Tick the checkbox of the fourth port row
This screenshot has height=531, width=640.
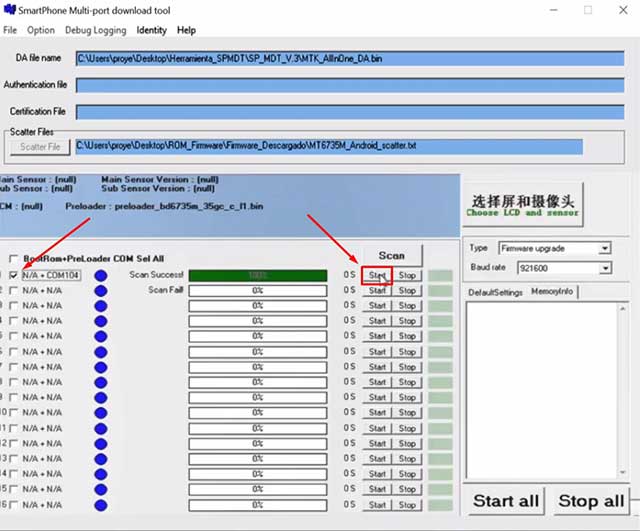pyautogui.click(x=13, y=321)
